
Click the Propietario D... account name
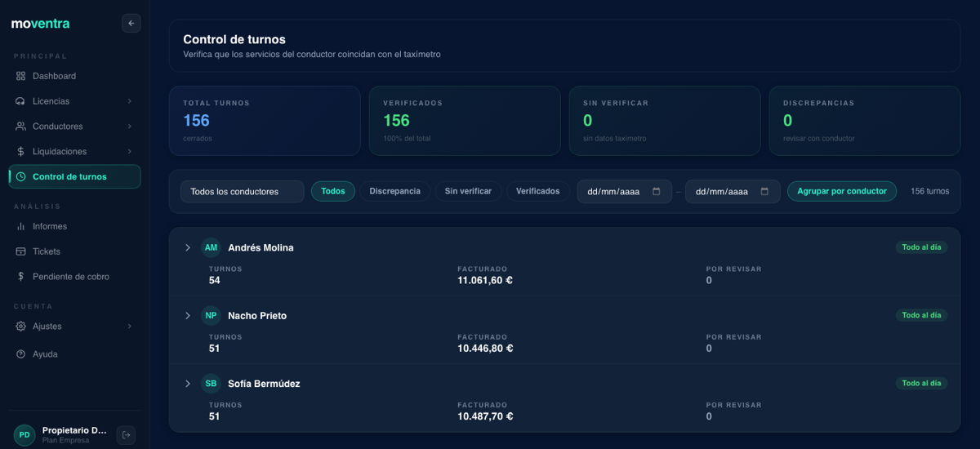[74, 430]
